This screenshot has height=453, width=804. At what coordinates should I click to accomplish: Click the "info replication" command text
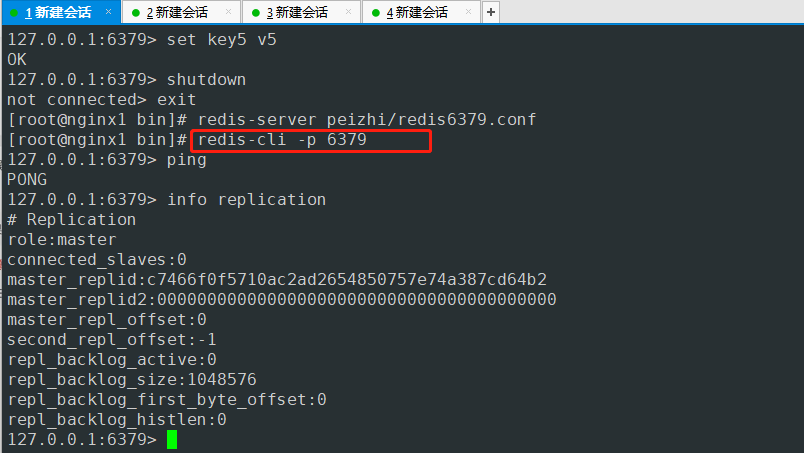pos(246,200)
